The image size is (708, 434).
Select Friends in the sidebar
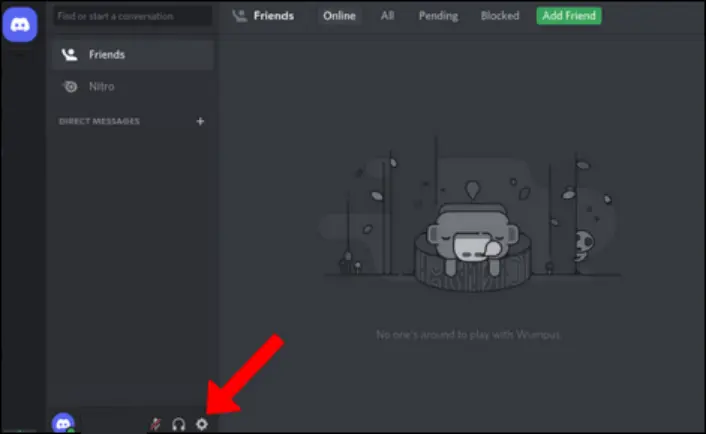(x=132, y=55)
